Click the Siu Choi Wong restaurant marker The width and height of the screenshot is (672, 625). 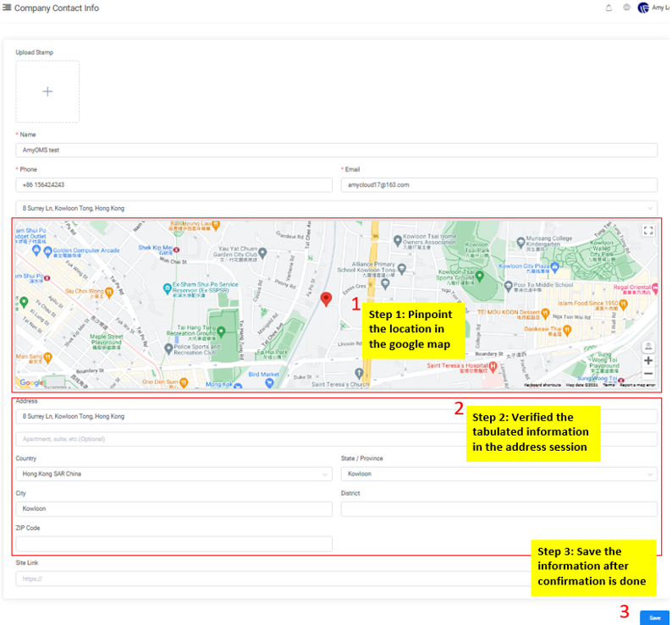click(109, 293)
